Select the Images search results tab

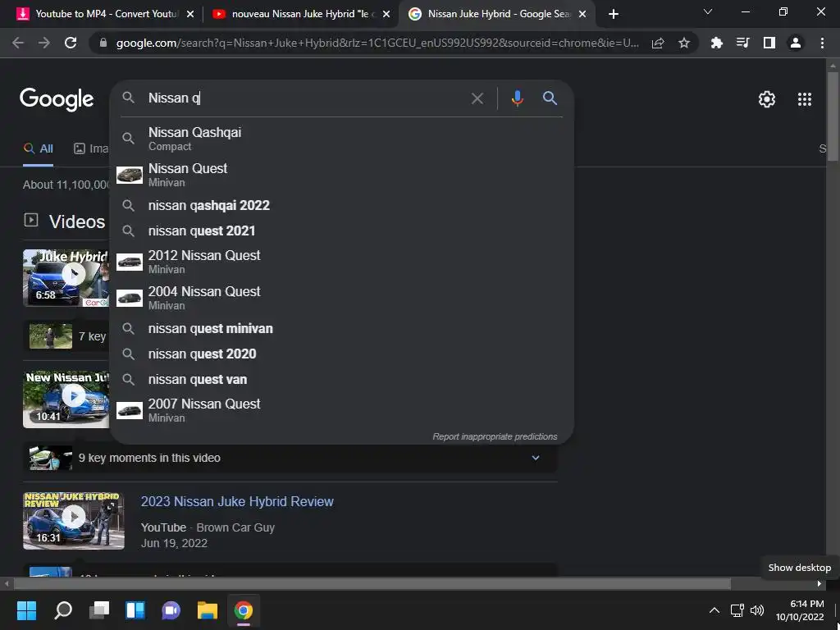91,148
